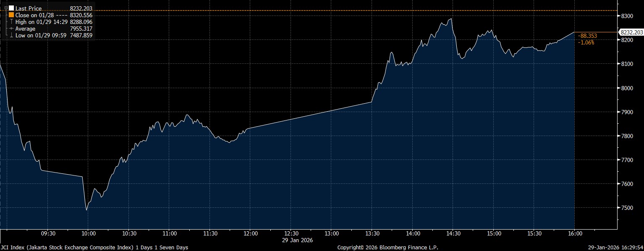644x251 pixels.
Task: Click the -1.06% percent change label
Action: [x=586, y=42]
